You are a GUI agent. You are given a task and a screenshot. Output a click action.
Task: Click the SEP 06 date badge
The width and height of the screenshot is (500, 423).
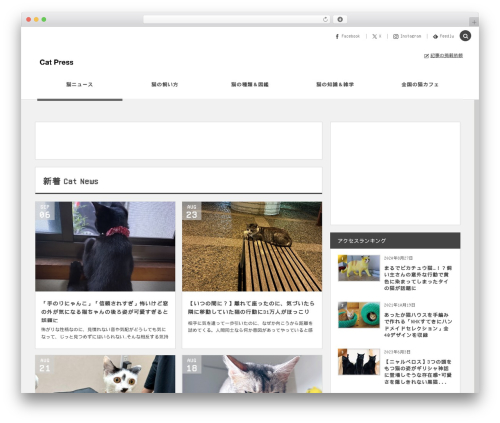click(x=45, y=211)
